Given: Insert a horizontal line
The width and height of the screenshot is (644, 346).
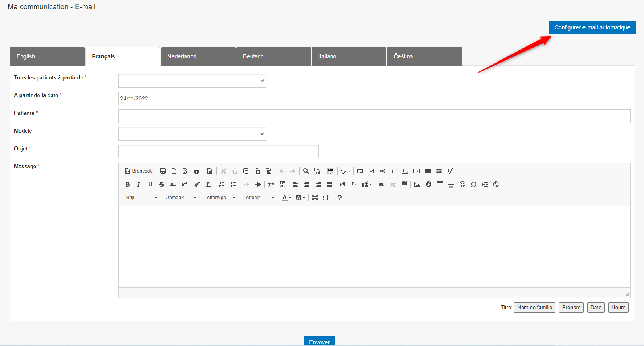Looking at the screenshot, I should (x=451, y=184).
